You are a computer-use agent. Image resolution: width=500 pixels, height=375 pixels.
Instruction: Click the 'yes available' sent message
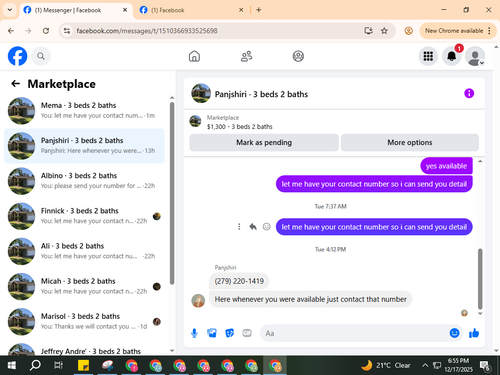click(x=446, y=166)
